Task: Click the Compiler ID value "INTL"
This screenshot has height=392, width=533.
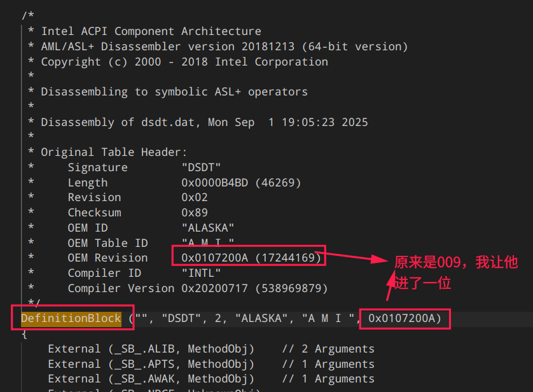Action: tap(201, 273)
